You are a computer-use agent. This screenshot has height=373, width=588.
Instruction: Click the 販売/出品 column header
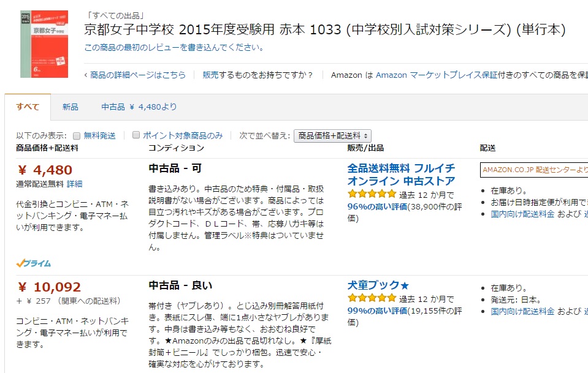(365, 148)
